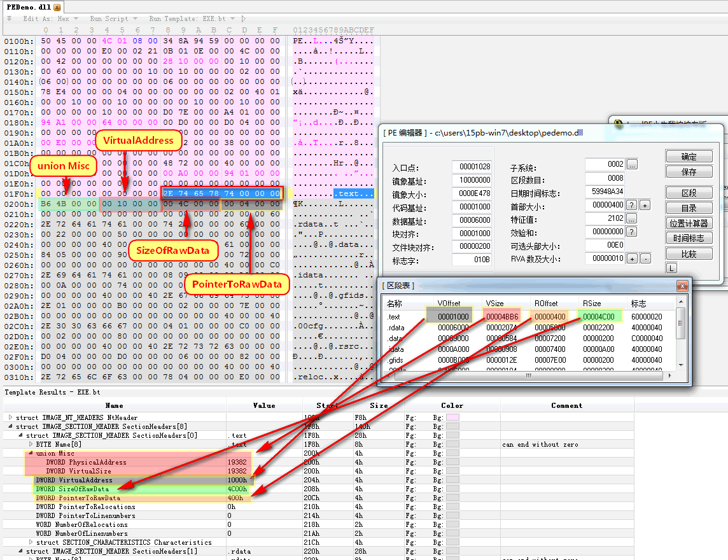
Task: Click the Comment column header
Action: [567, 405]
